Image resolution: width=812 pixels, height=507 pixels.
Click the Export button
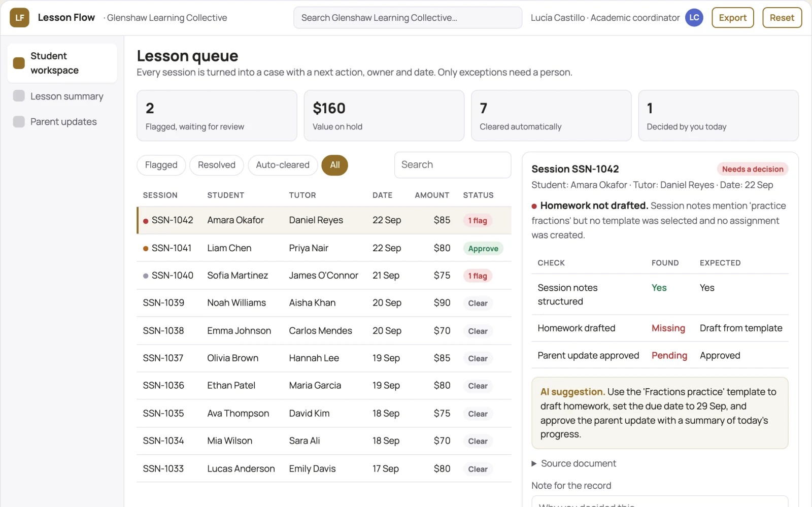733,18
